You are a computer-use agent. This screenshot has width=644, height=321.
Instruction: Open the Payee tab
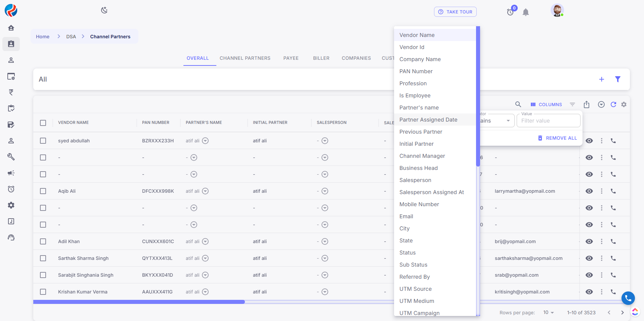click(x=291, y=58)
